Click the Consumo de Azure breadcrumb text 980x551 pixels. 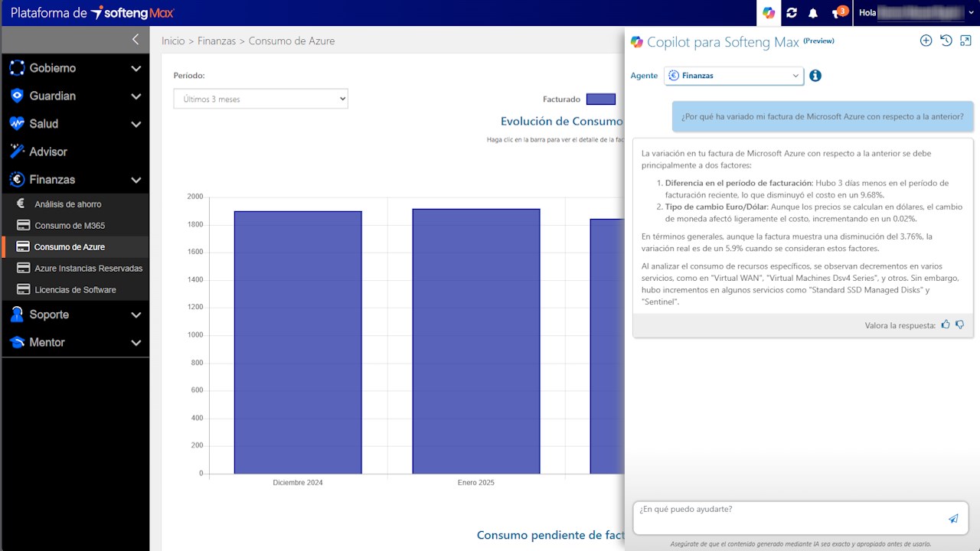point(292,41)
